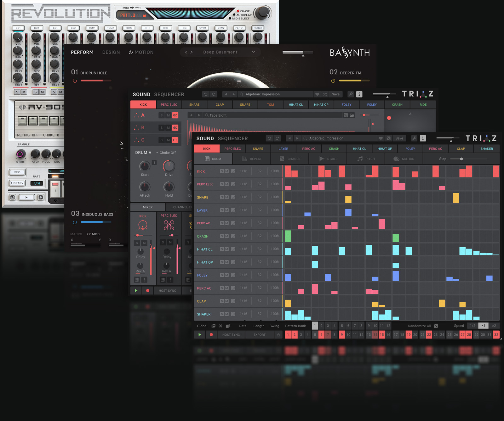Open KICK row length 32 selector

(x=260, y=171)
